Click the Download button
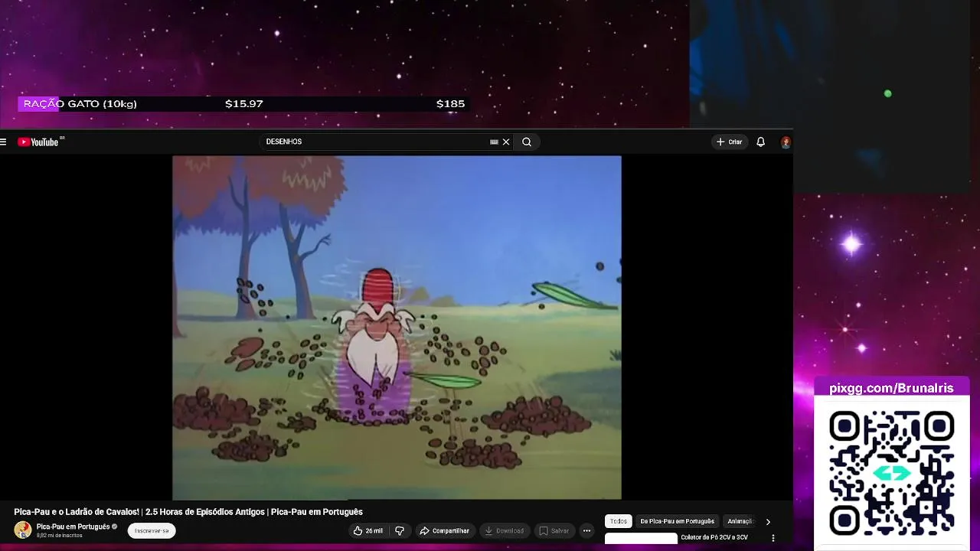980x551 pixels. click(505, 530)
